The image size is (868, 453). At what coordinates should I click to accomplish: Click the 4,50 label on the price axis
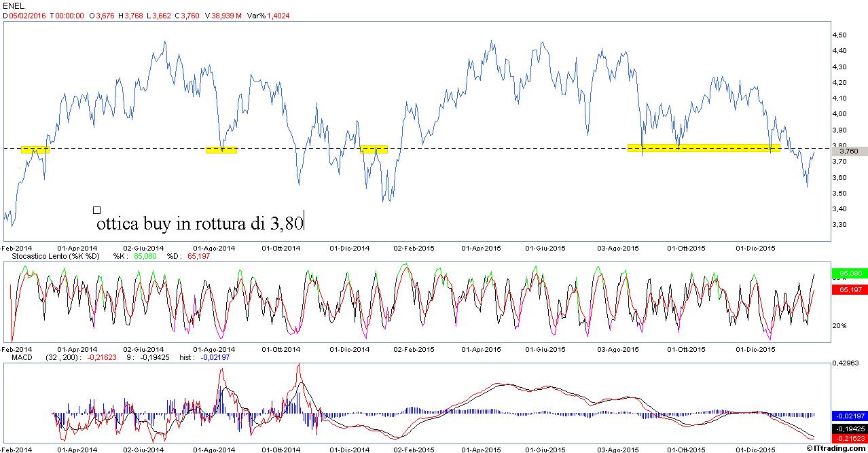[x=839, y=35]
